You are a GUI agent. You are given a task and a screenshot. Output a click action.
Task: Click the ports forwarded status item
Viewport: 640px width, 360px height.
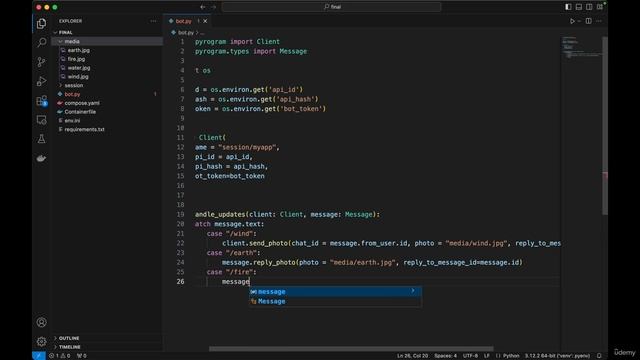(x=82, y=356)
